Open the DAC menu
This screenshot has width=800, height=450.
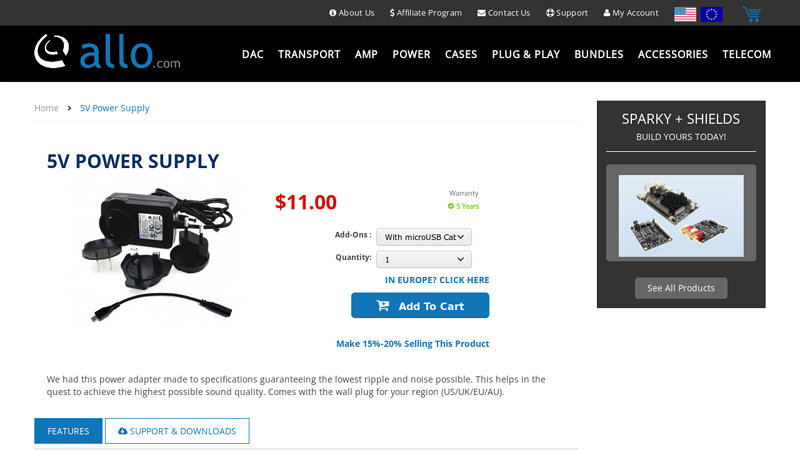click(x=253, y=54)
